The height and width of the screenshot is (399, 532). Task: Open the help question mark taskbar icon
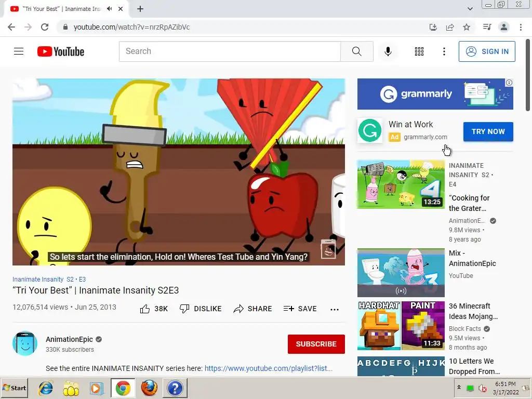pos(175,388)
